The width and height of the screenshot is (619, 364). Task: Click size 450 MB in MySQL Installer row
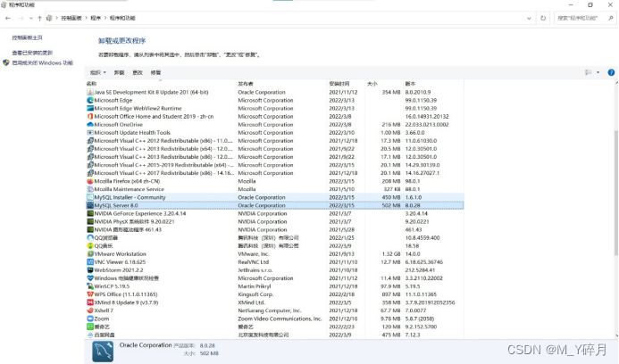tap(391, 197)
